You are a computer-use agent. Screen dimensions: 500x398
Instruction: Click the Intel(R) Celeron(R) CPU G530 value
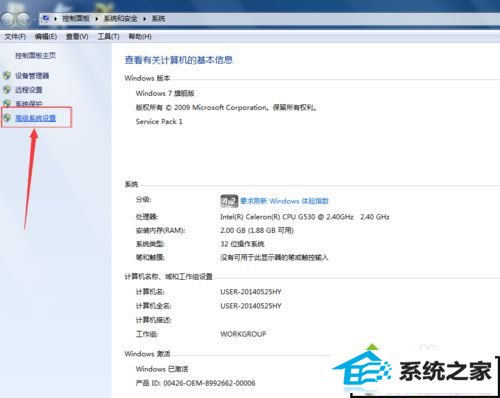click(x=305, y=217)
